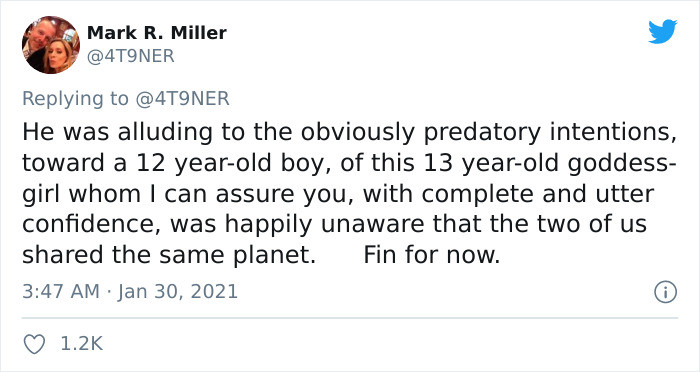Open the Mark R. Miller display name
This screenshot has width=700, height=372.
(x=157, y=33)
